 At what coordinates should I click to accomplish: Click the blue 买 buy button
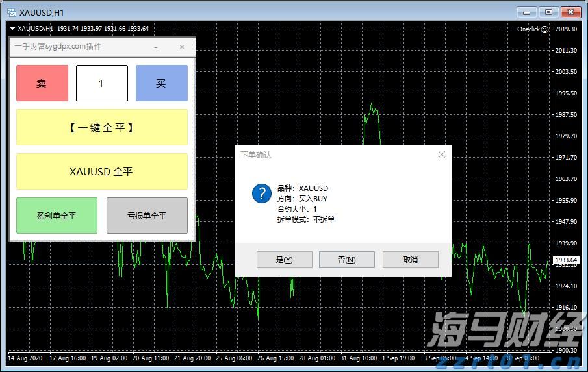click(x=161, y=83)
